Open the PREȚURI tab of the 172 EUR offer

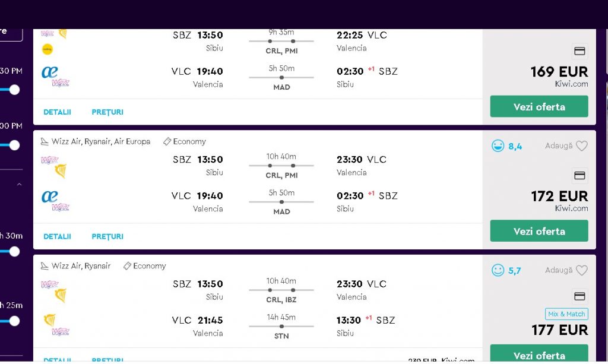(107, 237)
